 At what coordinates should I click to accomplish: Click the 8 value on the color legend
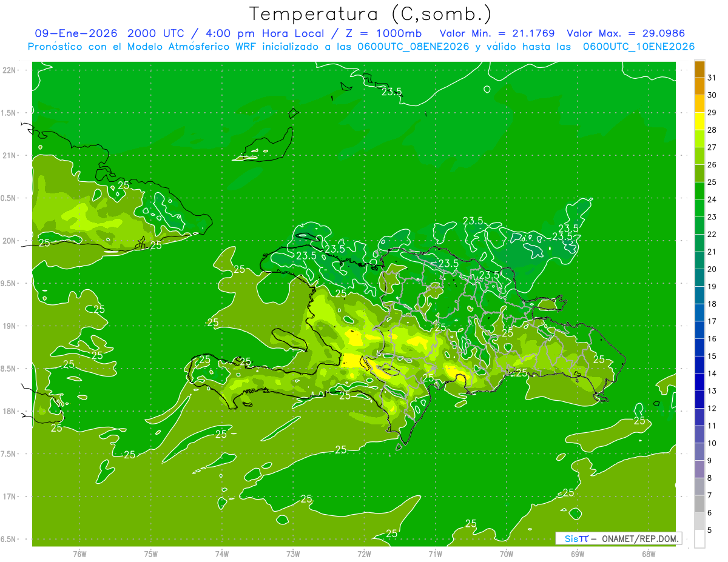[x=709, y=478]
